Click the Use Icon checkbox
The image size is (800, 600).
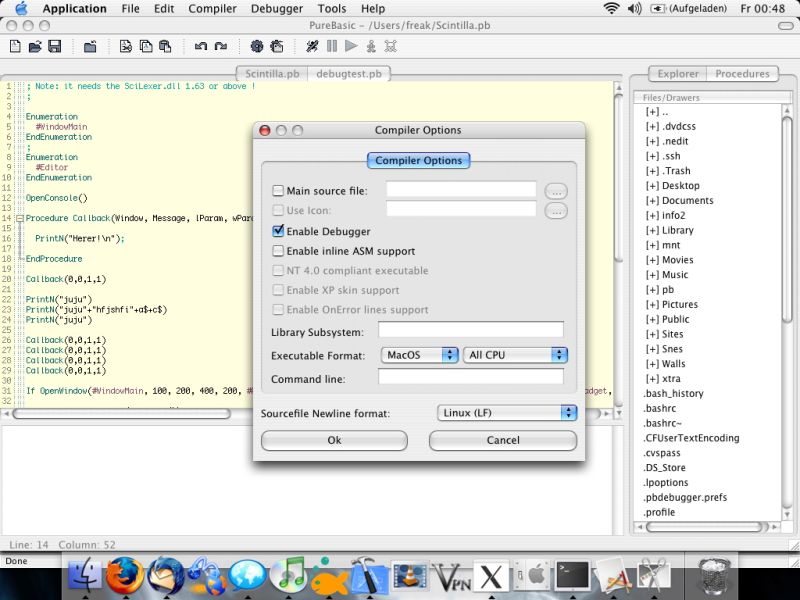(278, 210)
